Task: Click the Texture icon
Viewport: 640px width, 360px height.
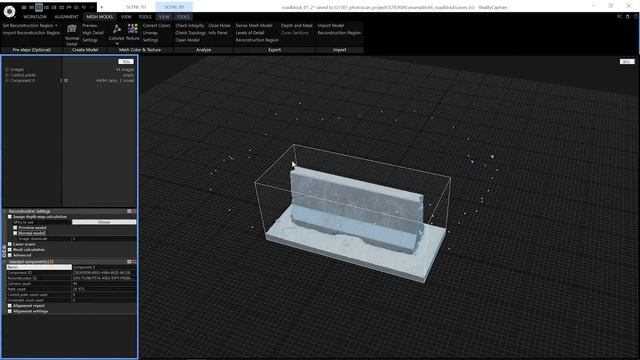Action: pyautogui.click(x=133, y=29)
